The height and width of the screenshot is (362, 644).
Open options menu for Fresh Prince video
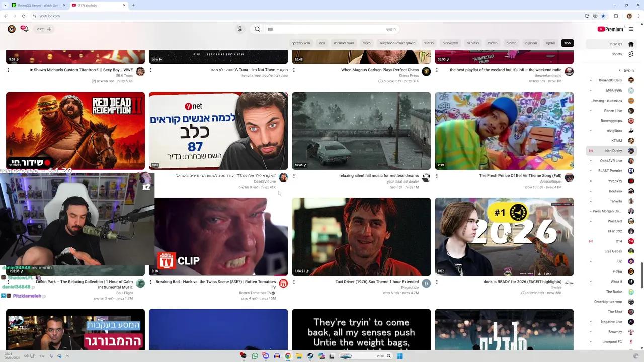click(x=437, y=176)
